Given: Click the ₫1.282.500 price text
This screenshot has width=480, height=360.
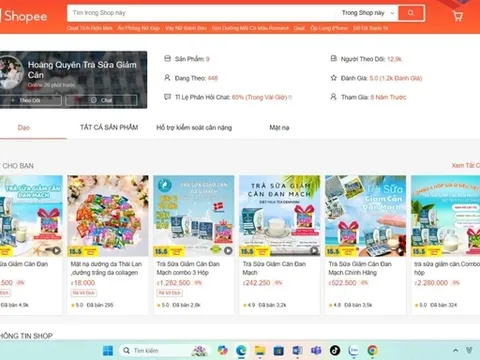Looking at the screenshot, I should [x=173, y=283].
